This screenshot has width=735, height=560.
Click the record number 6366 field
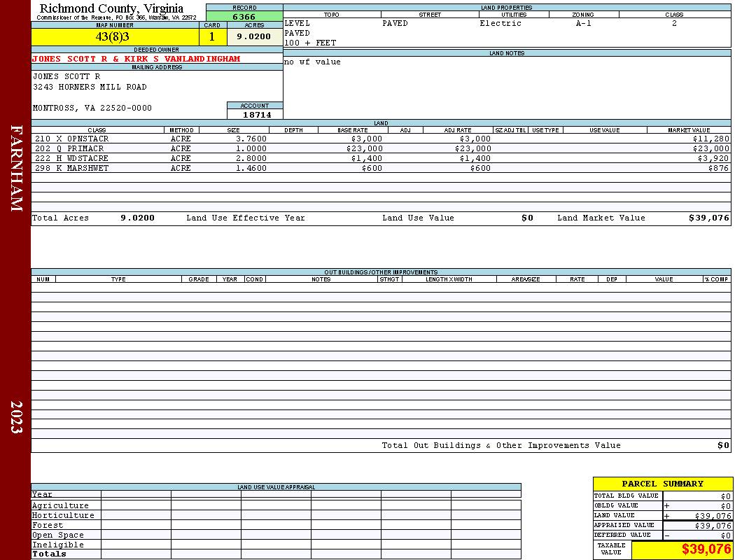pos(244,16)
